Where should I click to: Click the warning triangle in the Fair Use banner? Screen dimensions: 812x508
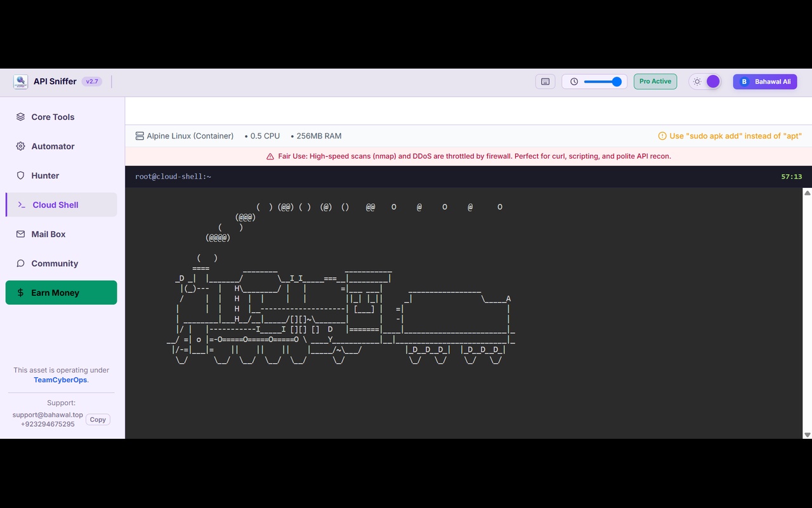coord(271,156)
